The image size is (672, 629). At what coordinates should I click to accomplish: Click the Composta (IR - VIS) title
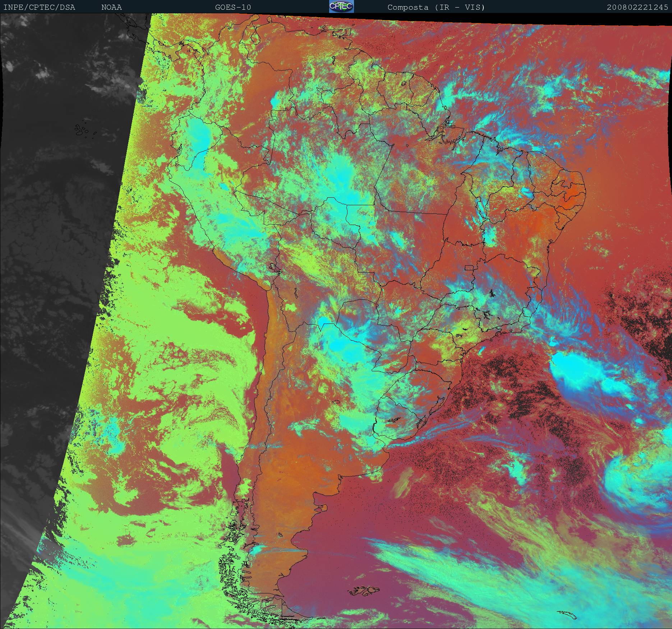[436, 7]
